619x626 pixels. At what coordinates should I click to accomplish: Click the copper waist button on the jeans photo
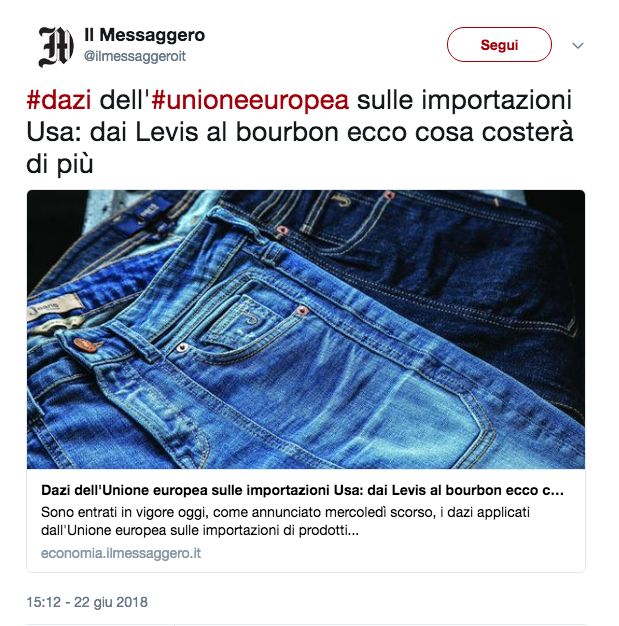coord(85,345)
